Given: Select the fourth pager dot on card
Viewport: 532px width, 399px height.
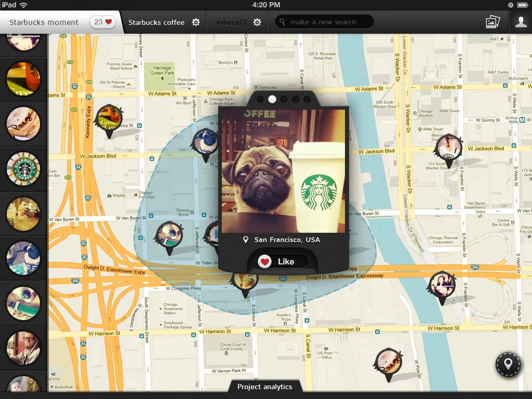Looking at the screenshot, I should click(x=296, y=99).
